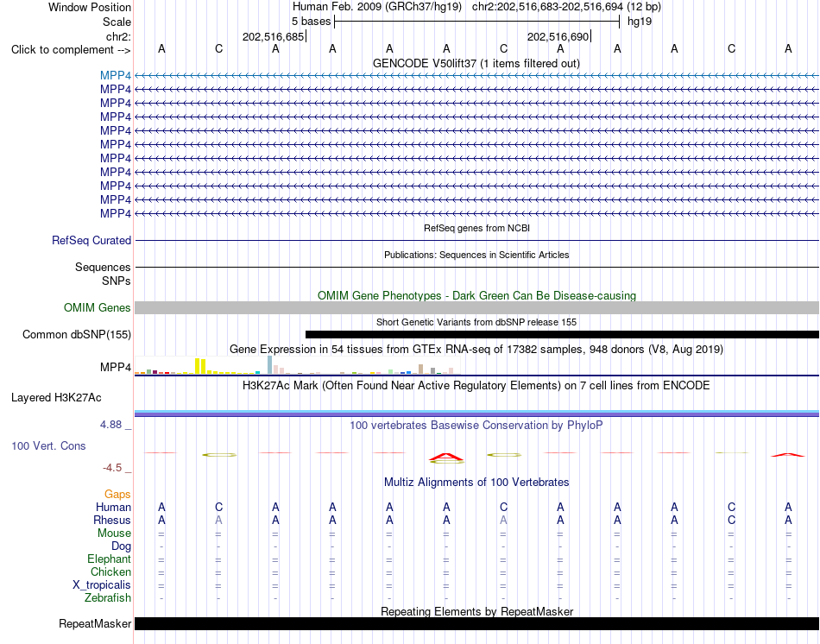Click the 4.88 PhyloP upper scale value
Image resolution: width=820 pixels, height=644 pixels.
[110, 424]
